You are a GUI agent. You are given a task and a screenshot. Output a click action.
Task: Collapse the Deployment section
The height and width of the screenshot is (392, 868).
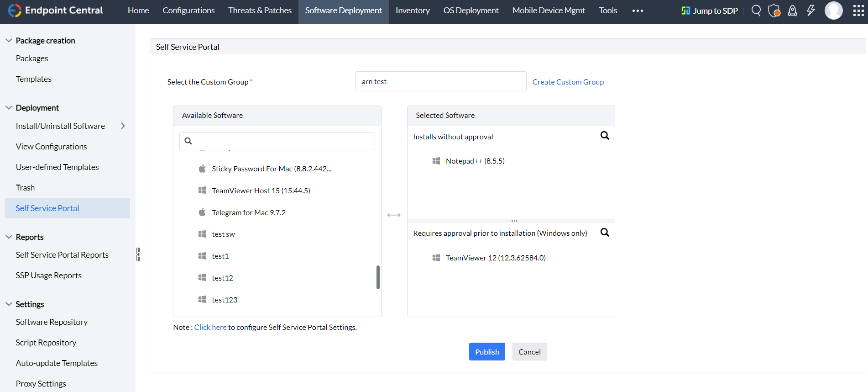point(9,107)
